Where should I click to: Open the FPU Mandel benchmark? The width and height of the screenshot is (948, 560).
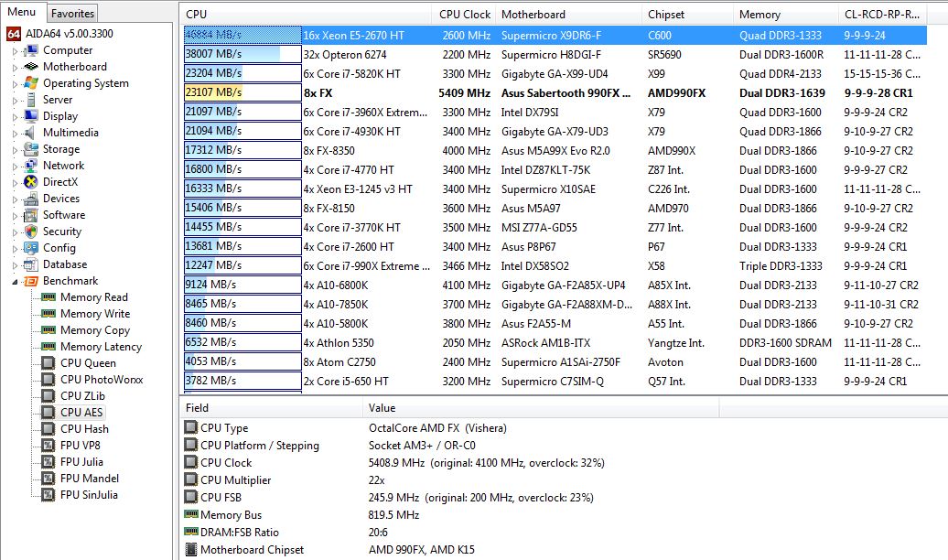[x=90, y=479]
